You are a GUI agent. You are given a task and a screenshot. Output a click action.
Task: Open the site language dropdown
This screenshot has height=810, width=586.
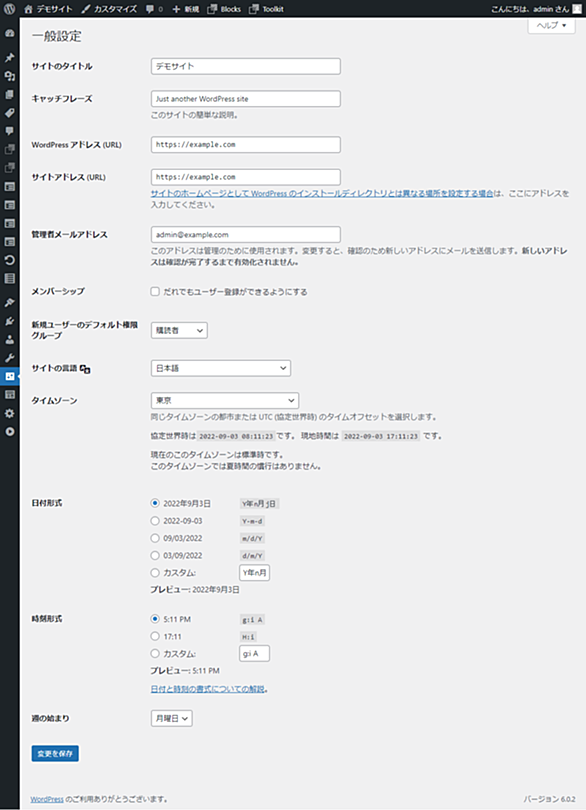221,368
